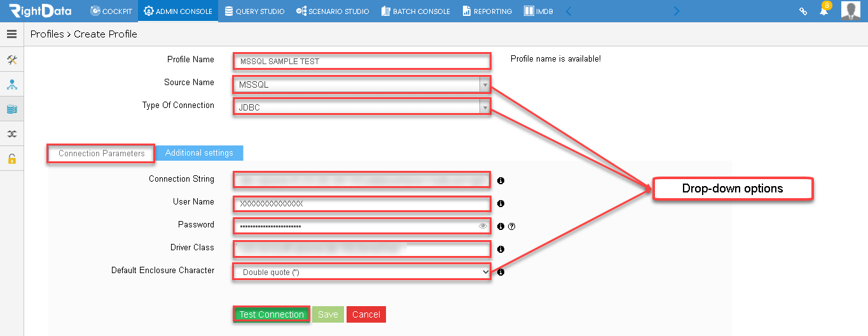Screen dimensions: 868x336
Task: Open IMDB module
Action: (x=538, y=11)
